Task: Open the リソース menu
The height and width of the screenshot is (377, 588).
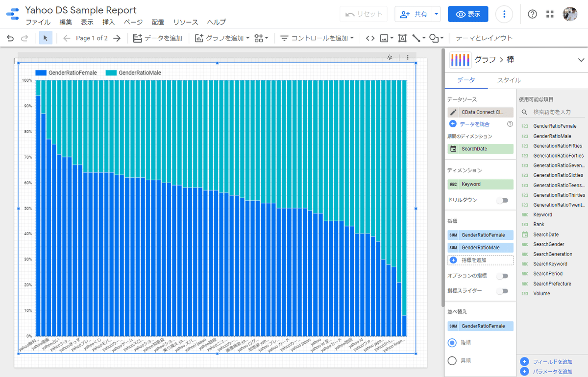Action: (x=186, y=22)
